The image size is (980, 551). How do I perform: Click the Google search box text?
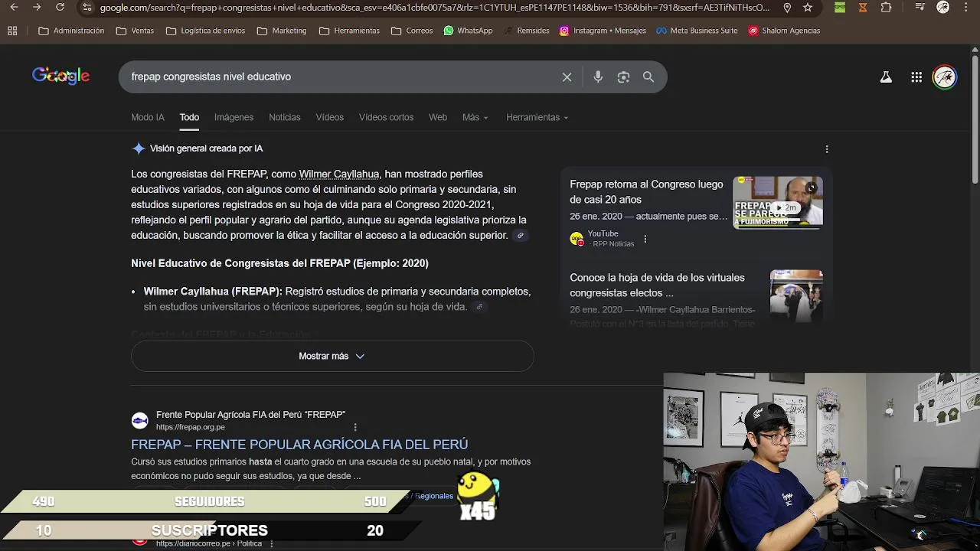211,77
